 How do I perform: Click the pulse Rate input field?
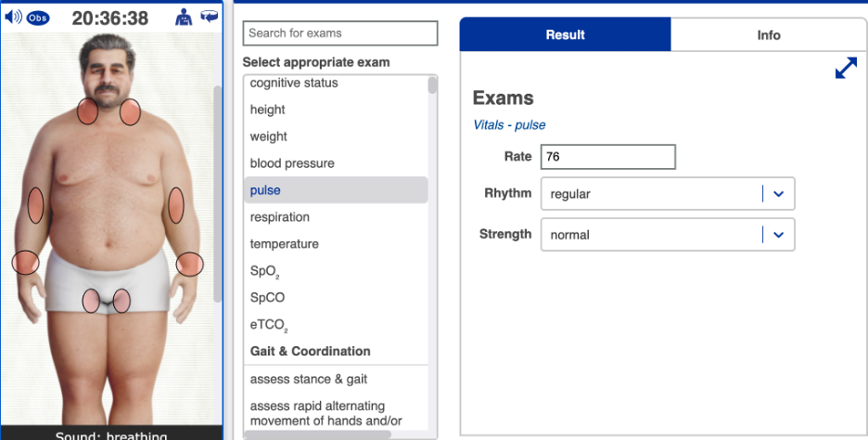(607, 157)
